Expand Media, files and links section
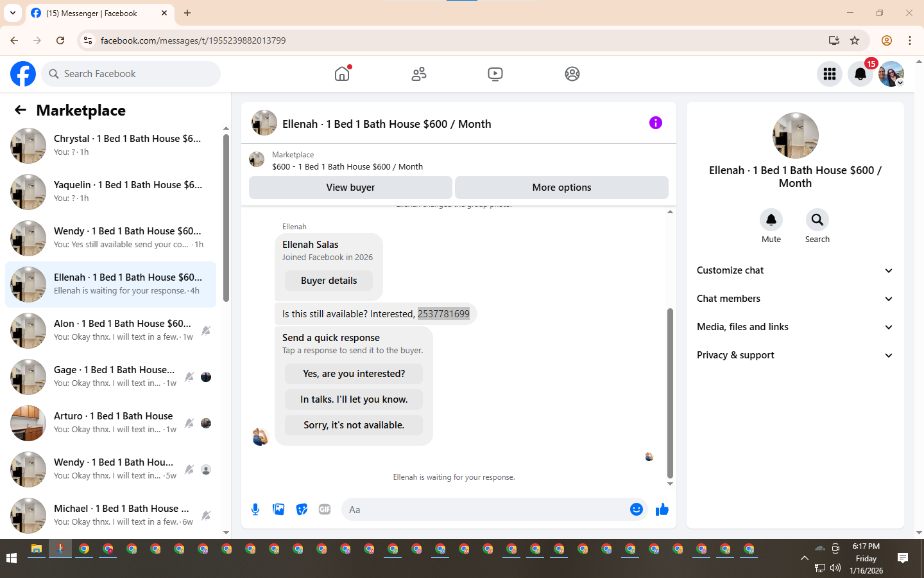924x578 pixels. tap(795, 327)
